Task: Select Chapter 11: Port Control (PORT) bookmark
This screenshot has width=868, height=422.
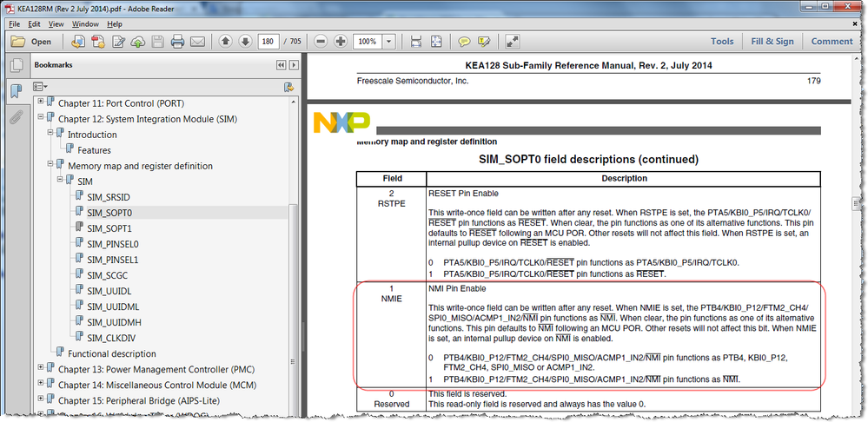Action: click(x=122, y=103)
